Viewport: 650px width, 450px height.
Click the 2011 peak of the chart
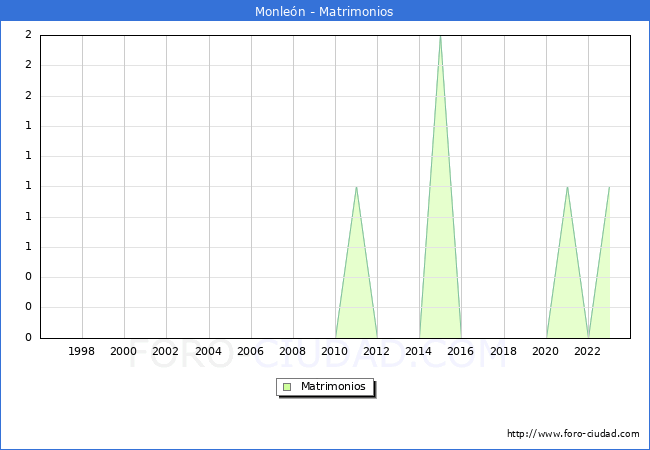tap(357, 187)
